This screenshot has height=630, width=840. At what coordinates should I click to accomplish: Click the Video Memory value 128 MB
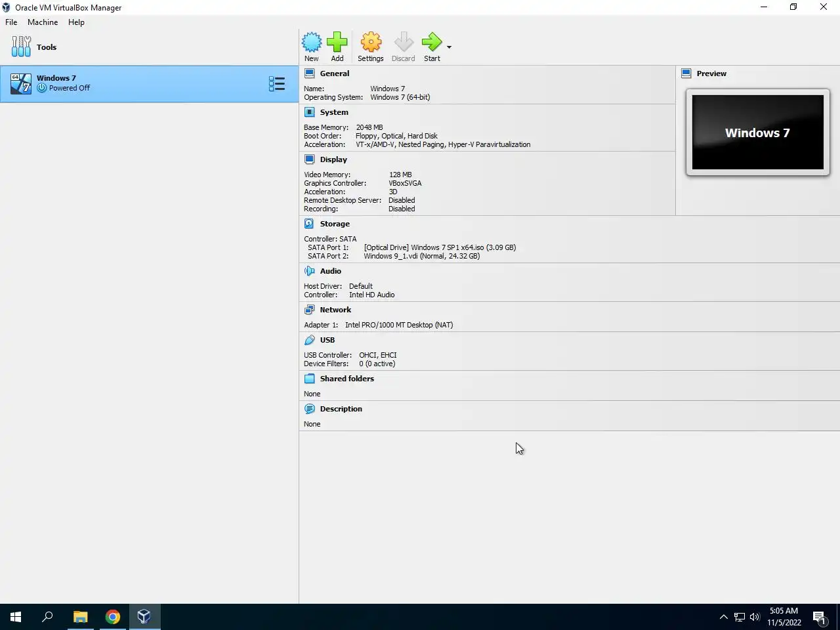400,175
